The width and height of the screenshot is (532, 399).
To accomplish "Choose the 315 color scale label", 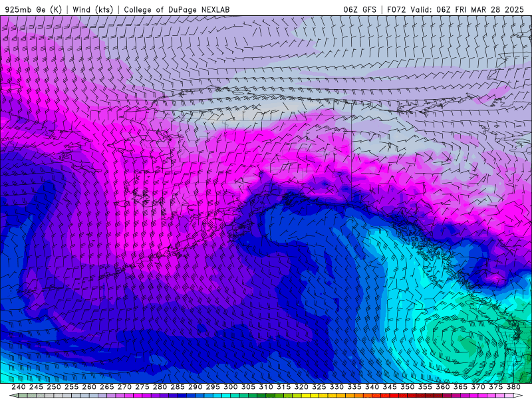I will [x=284, y=387].
